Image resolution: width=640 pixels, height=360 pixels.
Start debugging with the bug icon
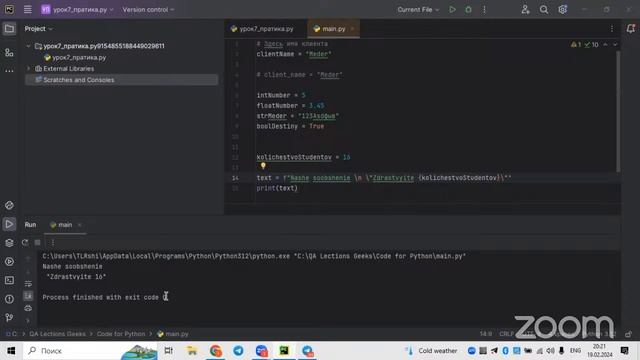(x=468, y=9)
